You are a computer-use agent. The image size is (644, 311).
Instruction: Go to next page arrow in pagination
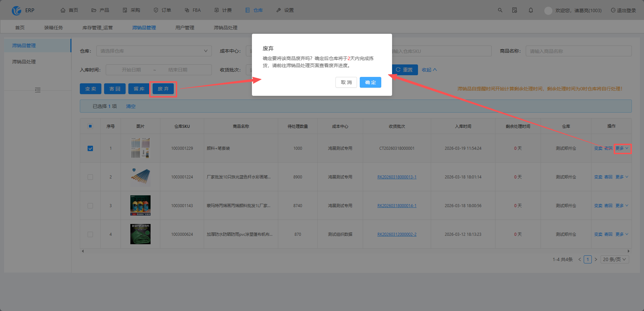(596, 259)
